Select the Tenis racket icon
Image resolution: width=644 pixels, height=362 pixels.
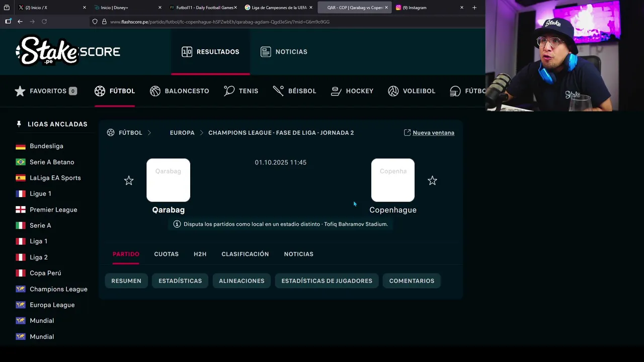(229, 91)
